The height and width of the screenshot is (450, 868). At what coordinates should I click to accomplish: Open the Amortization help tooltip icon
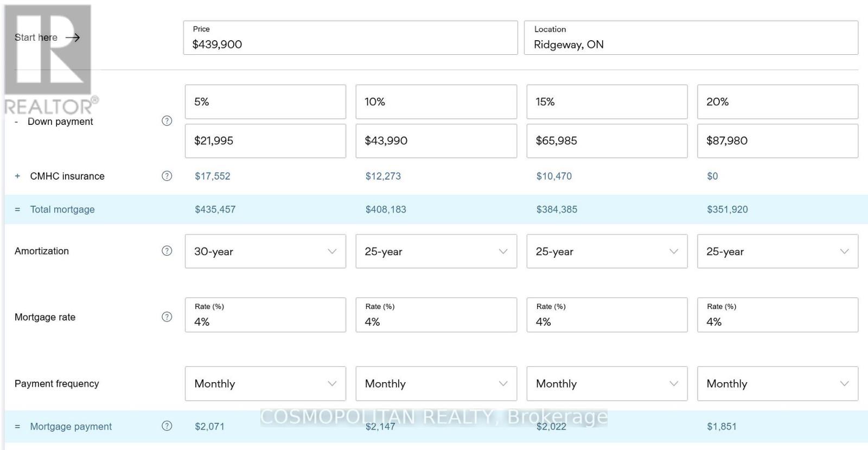tap(167, 251)
